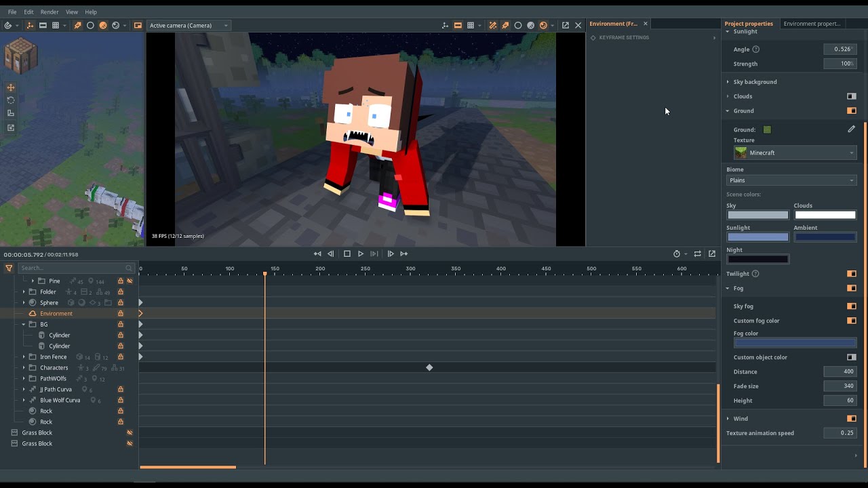Switch to the Environment properties tab
868x488 pixels.
pyautogui.click(x=812, y=24)
